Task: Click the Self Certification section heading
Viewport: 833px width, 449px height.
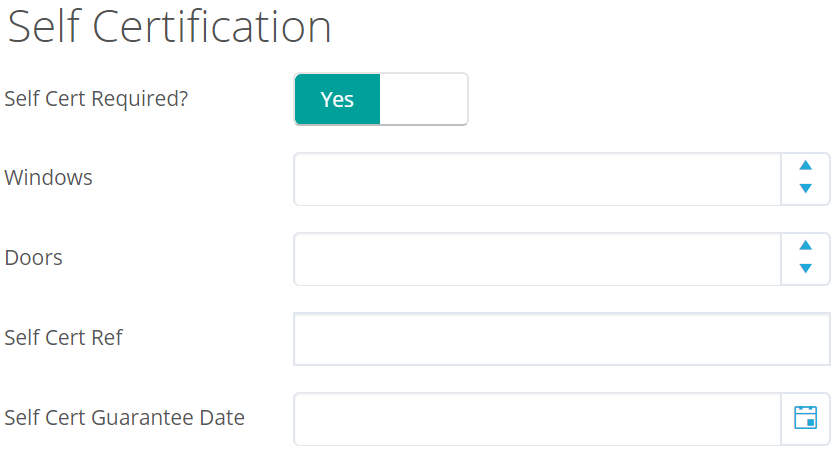Action: coord(169,28)
